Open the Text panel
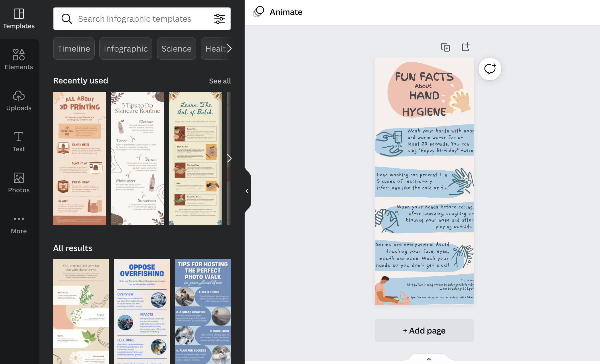Screen dimensions: 600x364 pos(19,142)
